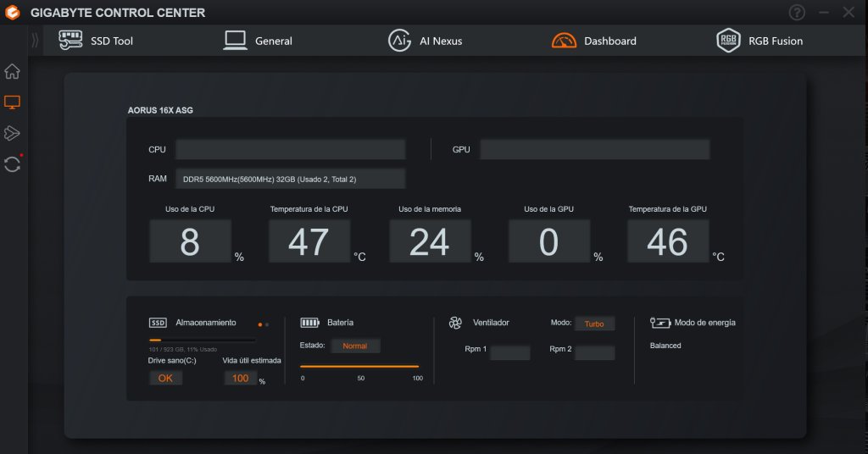868x454 pixels.
Task: Switch to the General tab
Action: click(258, 41)
